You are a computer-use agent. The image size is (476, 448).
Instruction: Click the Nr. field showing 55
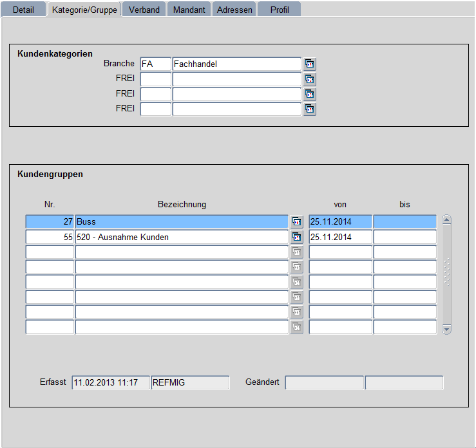click(50, 237)
